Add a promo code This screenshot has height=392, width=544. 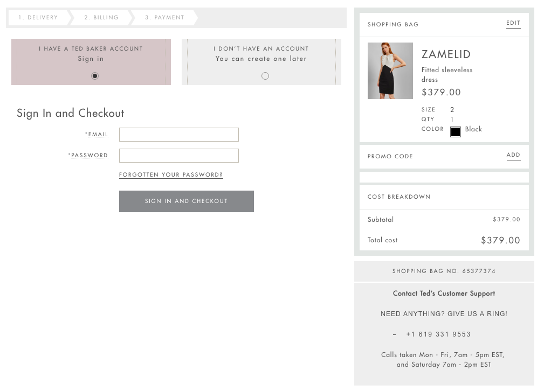tap(513, 155)
